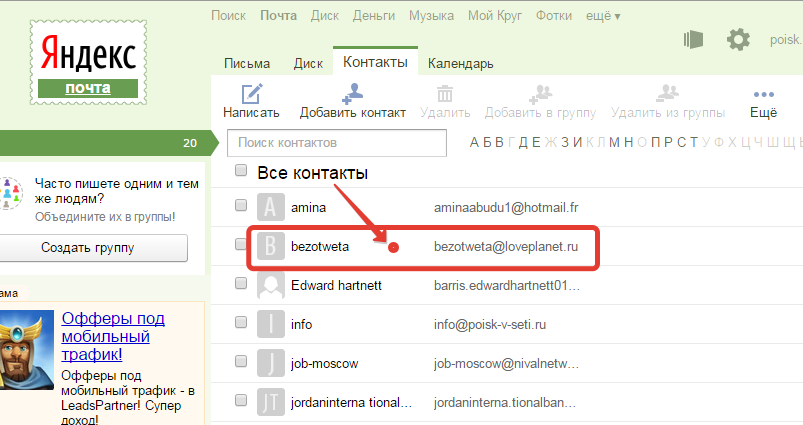Image resolution: width=803 pixels, height=425 pixels.
Task: Select the info contact checkbox
Action: (241, 322)
